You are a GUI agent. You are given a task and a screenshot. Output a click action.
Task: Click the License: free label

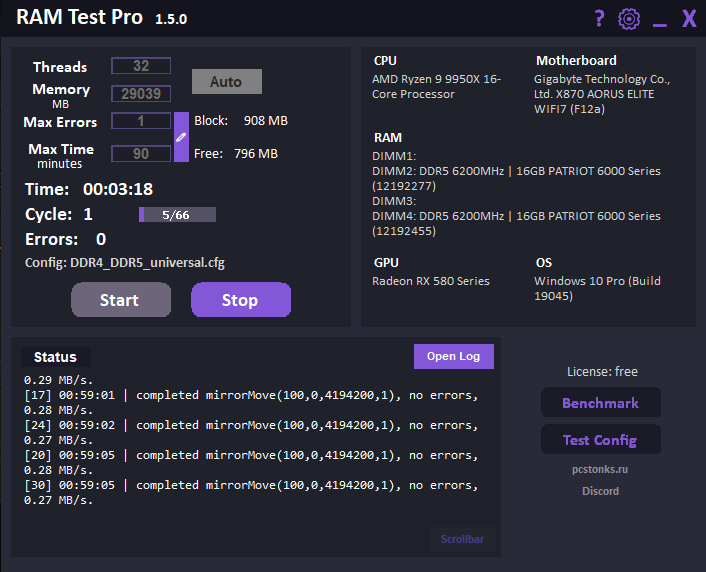[x=602, y=372]
